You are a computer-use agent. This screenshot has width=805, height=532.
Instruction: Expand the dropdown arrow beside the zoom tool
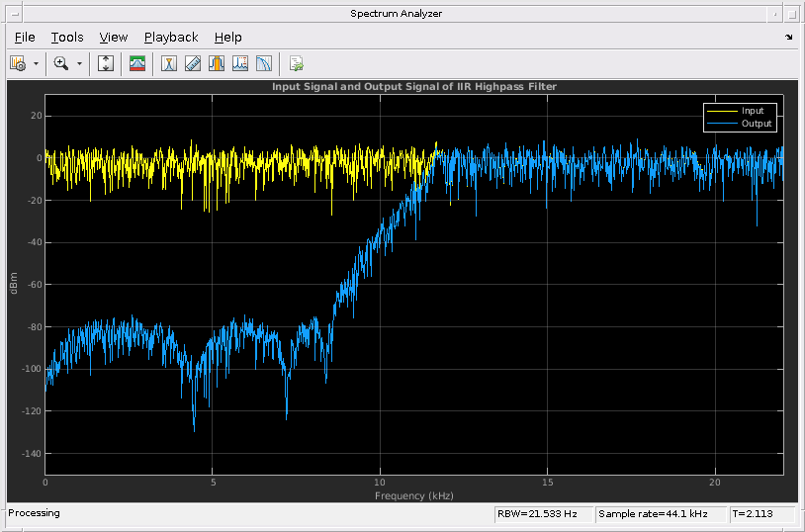coord(79,63)
